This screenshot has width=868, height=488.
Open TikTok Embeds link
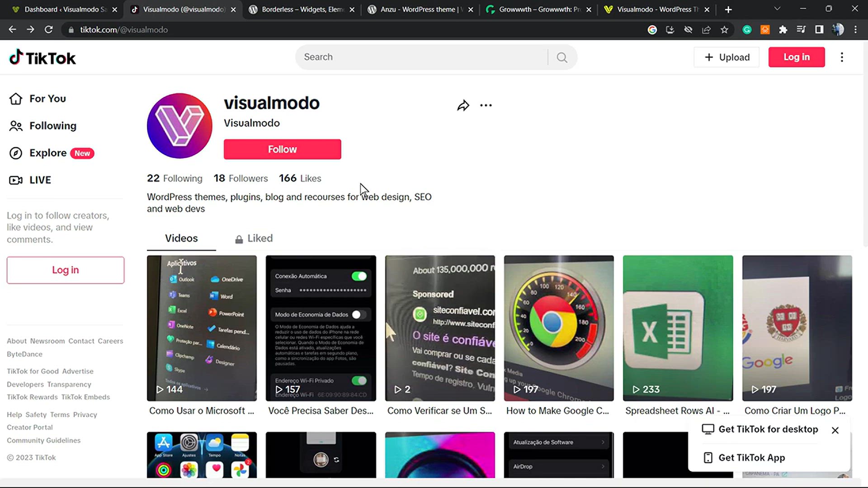tap(85, 397)
